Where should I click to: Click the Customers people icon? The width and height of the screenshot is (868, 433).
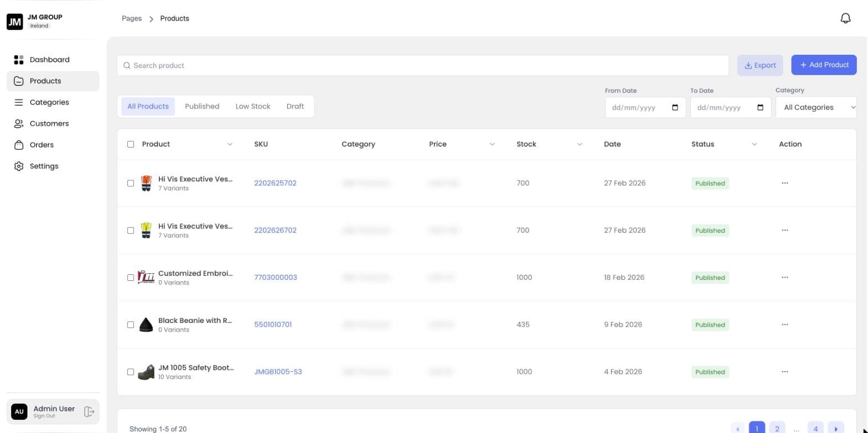(19, 124)
